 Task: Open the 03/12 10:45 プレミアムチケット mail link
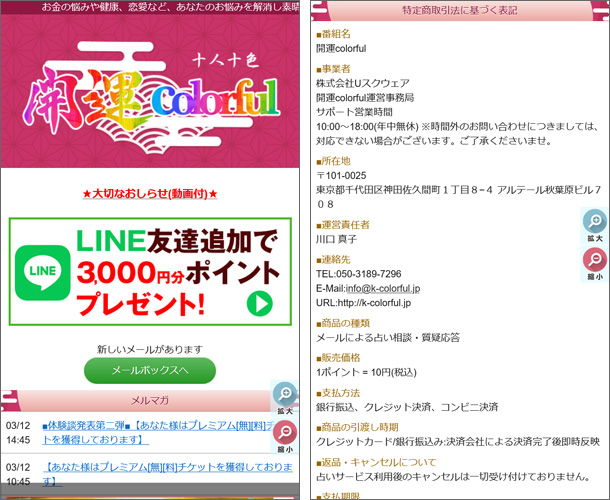167,474
